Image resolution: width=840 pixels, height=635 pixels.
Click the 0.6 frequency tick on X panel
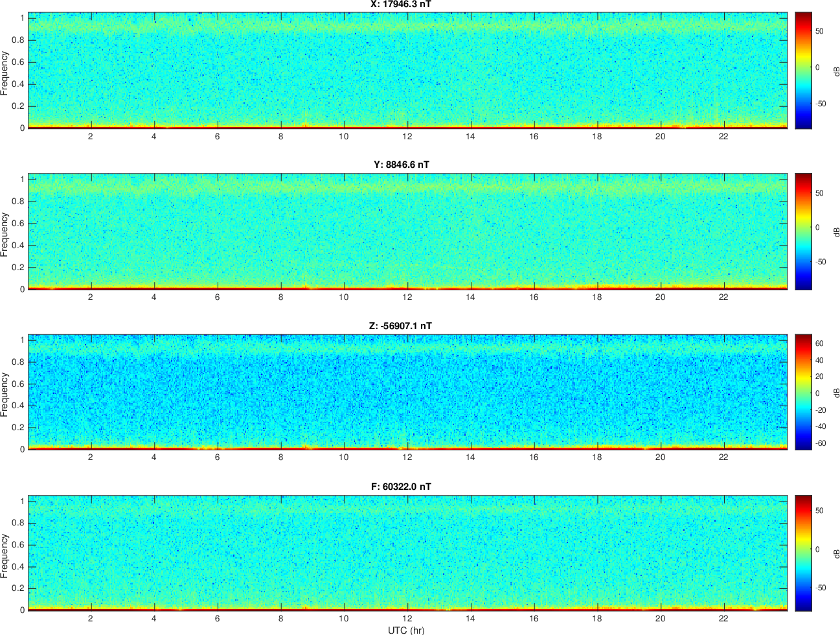(17, 62)
